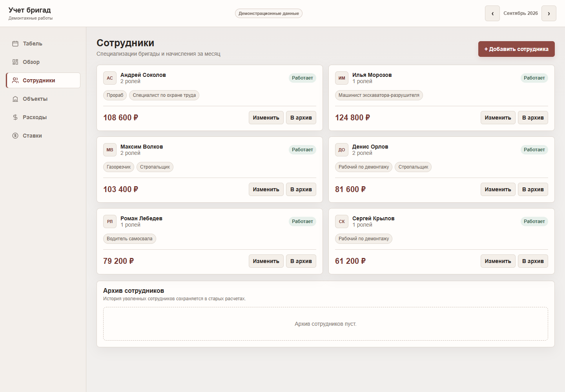
Task: Click Работает status of Денис Орлов
Action: 534,150
